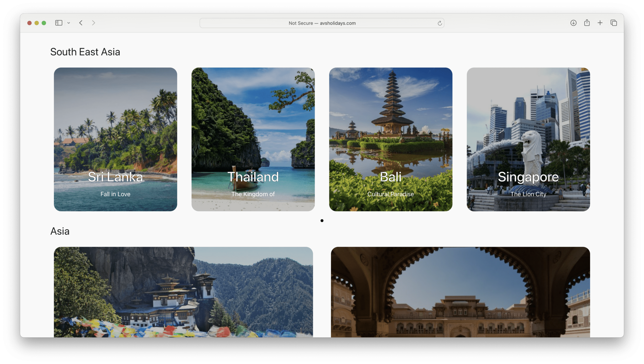644x364 pixels.
Task: Open a new tab with the plus icon
Action: pos(600,23)
